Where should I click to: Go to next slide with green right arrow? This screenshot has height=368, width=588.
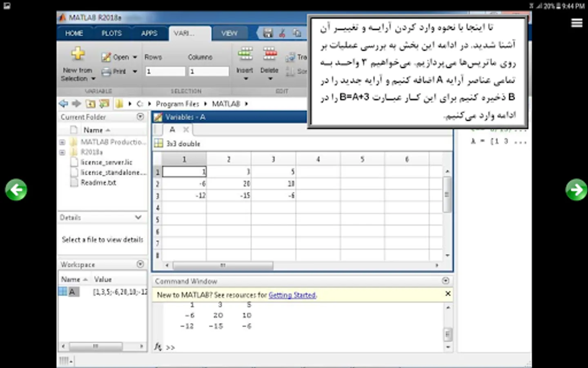576,190
